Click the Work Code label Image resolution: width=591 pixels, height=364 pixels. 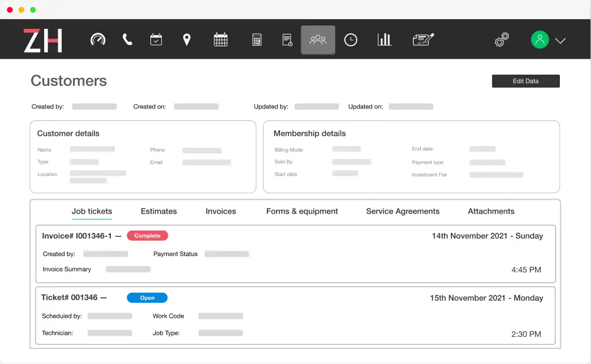coord(168,316)
